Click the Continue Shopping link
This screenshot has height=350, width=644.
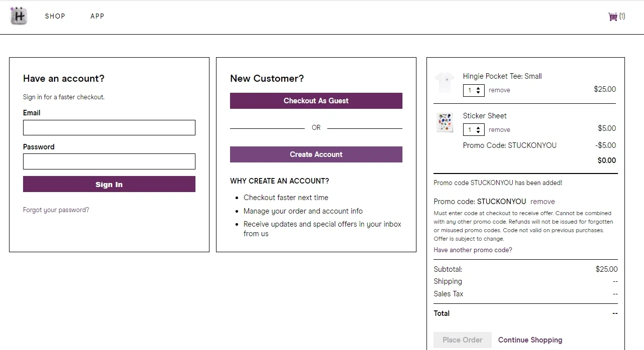(x=530, y=340)
